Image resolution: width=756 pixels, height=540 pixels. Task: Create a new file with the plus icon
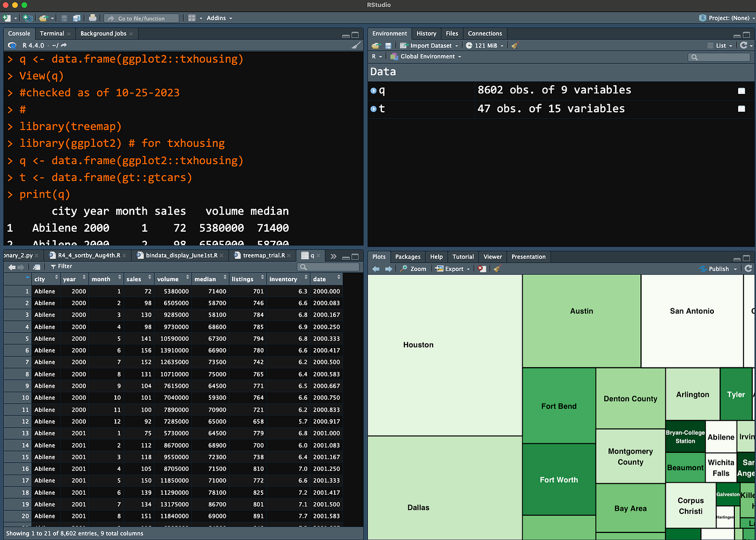tap(6, 18)
